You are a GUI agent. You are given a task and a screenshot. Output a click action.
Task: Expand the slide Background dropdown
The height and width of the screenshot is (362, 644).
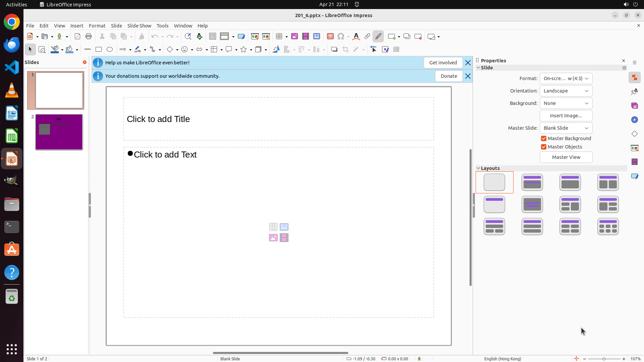566,103
